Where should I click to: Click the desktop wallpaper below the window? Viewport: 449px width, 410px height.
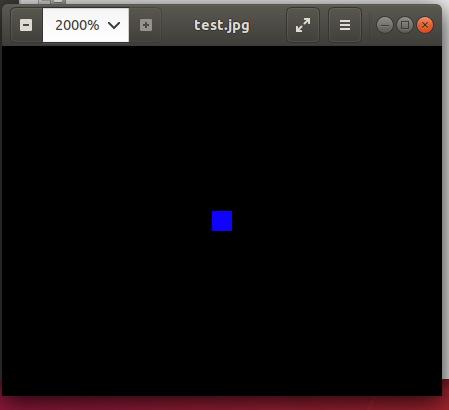pyautogui.click(x=222, y=403)
